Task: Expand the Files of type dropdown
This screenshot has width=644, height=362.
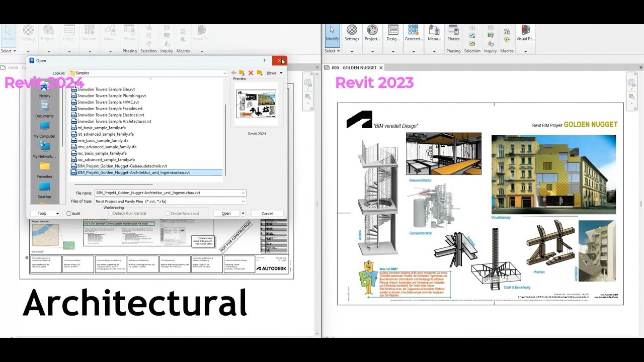Action: point(244,201)
